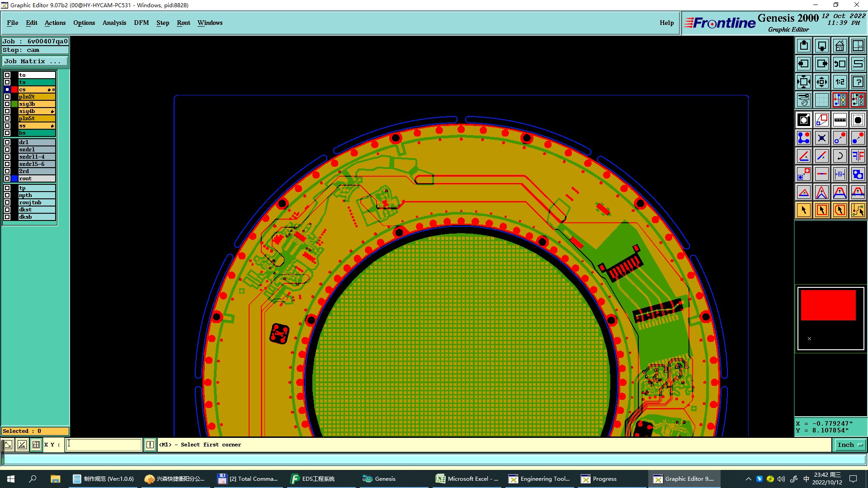Open the Inch units dropdown

tap(850, 445)
